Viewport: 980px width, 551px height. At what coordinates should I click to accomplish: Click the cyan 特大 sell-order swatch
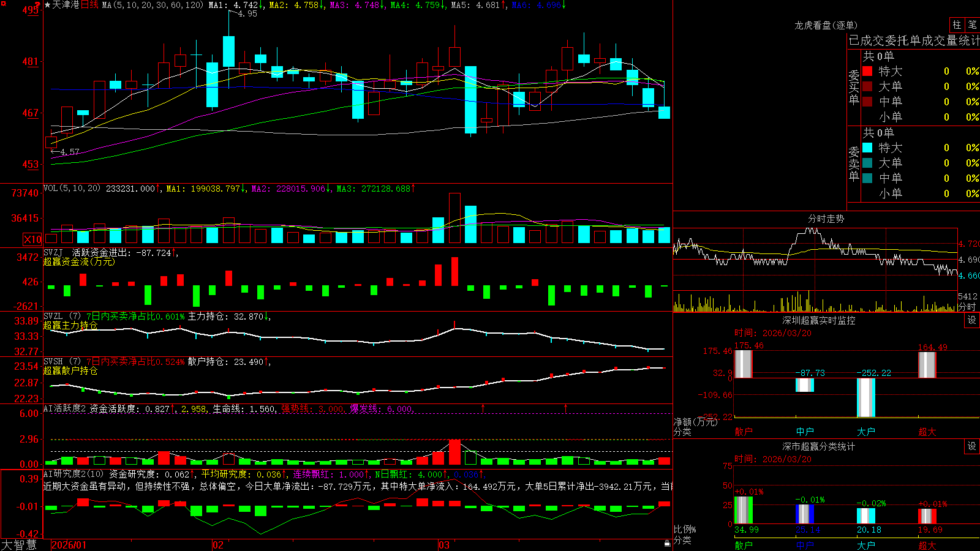tap(867, 148)
